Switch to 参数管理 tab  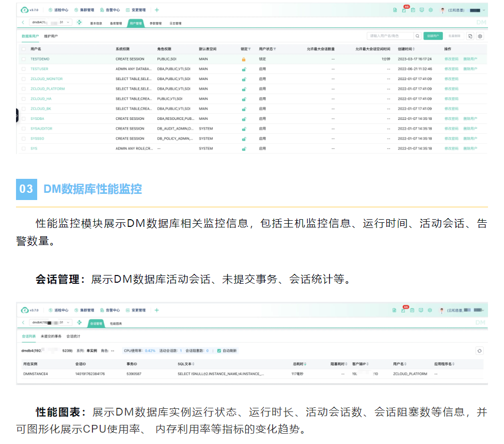pyautogui.click(x=155, y=23)
